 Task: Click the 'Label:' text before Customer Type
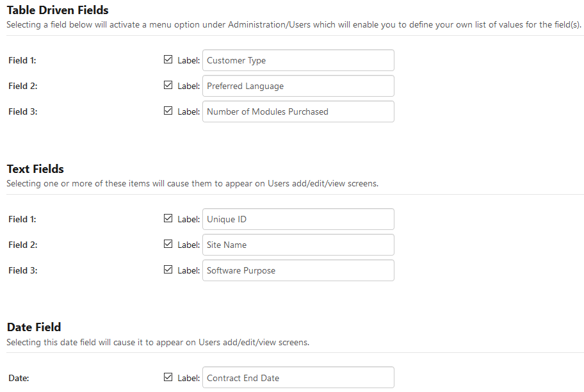(x=189, y=60)
